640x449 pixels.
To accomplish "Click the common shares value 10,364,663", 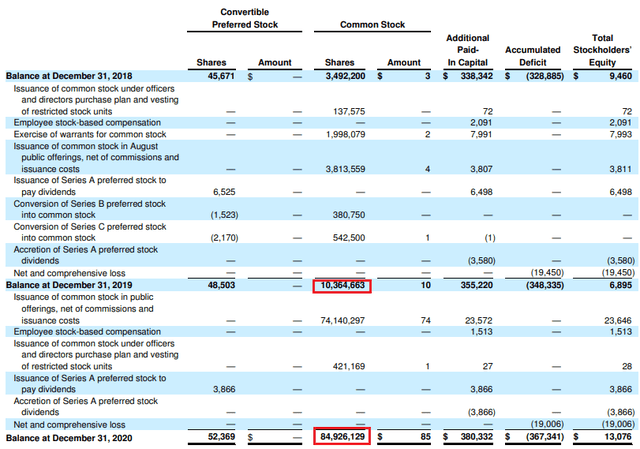I will 342,285.
